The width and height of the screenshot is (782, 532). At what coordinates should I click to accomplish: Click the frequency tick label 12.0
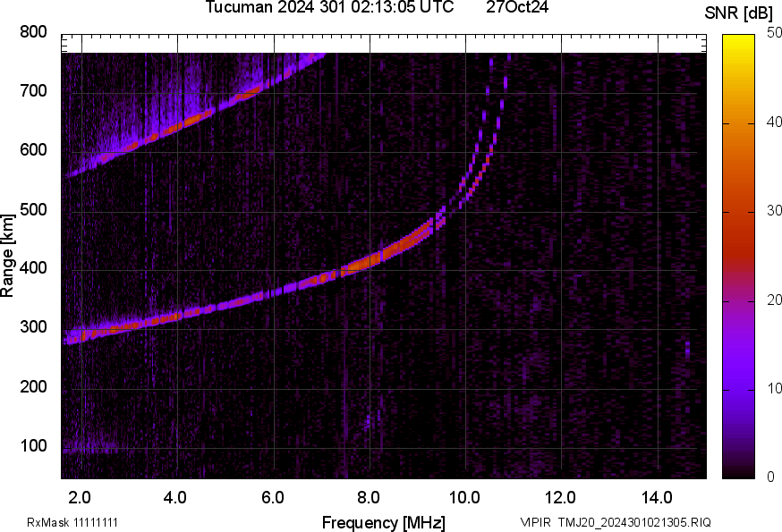point(561,498)
